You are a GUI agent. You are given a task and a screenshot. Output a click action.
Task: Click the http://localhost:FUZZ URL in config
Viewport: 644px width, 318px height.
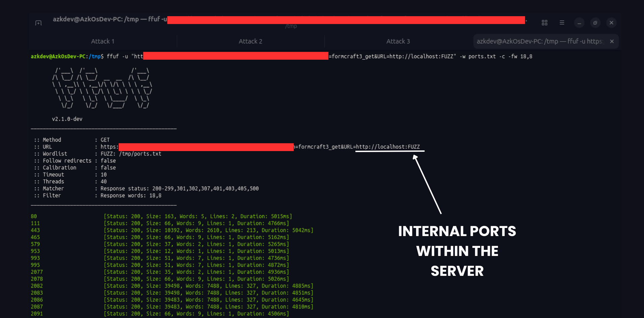(x=388, y=147)
